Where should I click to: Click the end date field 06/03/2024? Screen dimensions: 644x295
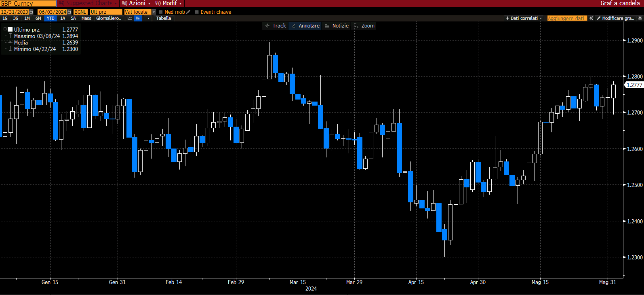53,12
